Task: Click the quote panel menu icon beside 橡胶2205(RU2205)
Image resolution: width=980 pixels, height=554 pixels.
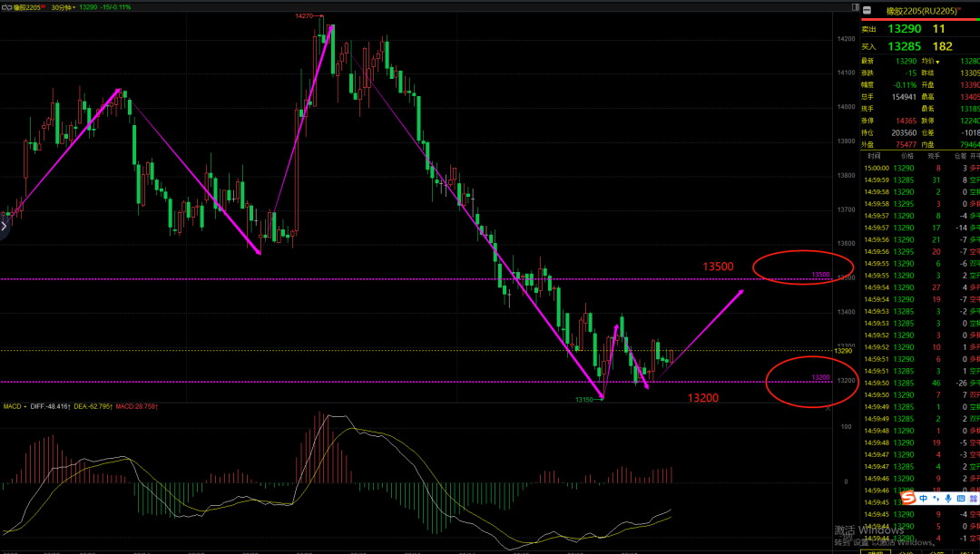Action: tap(867, 10)
